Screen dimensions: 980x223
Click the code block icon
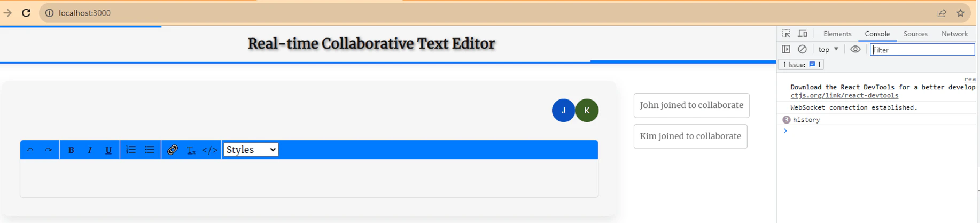coord(210,150)
